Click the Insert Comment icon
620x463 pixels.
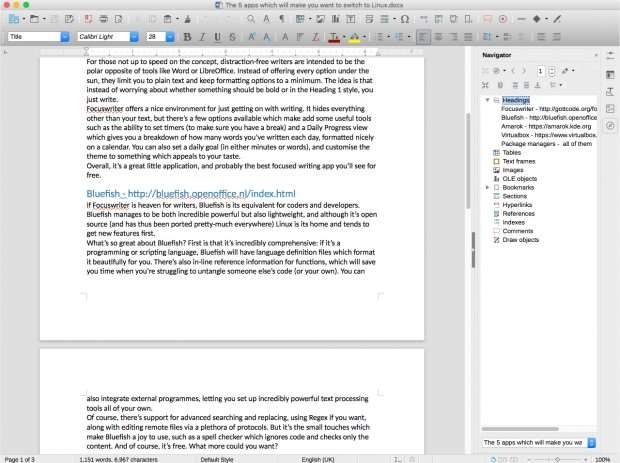487,19
